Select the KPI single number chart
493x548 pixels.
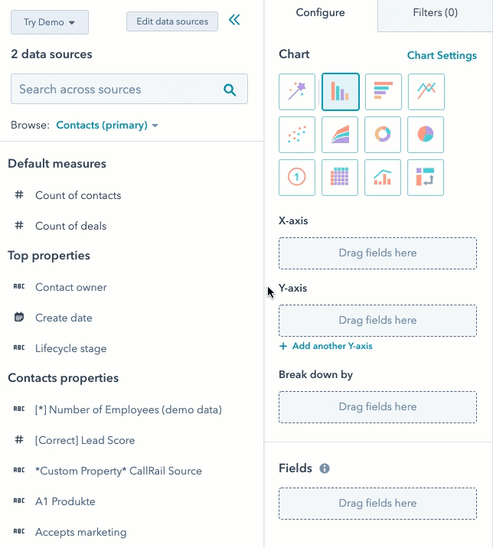click(297, 178)
